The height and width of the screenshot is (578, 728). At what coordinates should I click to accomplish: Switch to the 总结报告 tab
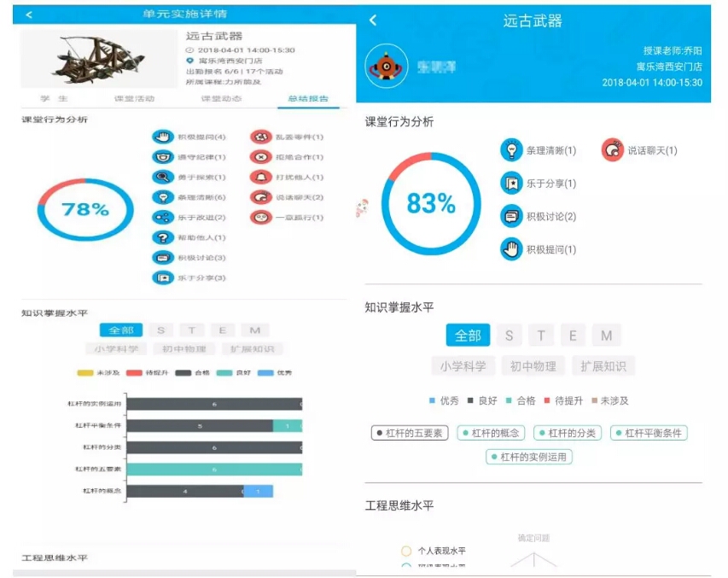pyautogui.click(x=308, y=98)
